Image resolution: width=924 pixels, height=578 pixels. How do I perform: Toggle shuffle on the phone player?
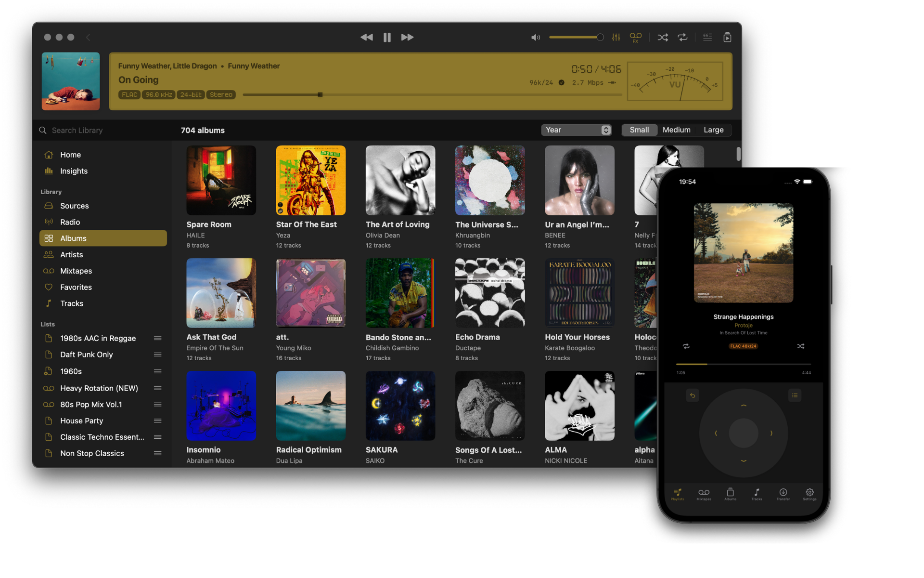tap(800, 346)
